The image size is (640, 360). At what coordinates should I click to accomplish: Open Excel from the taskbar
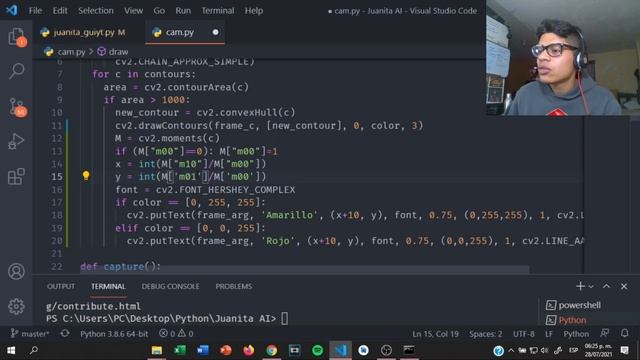[x=180, y=350]
